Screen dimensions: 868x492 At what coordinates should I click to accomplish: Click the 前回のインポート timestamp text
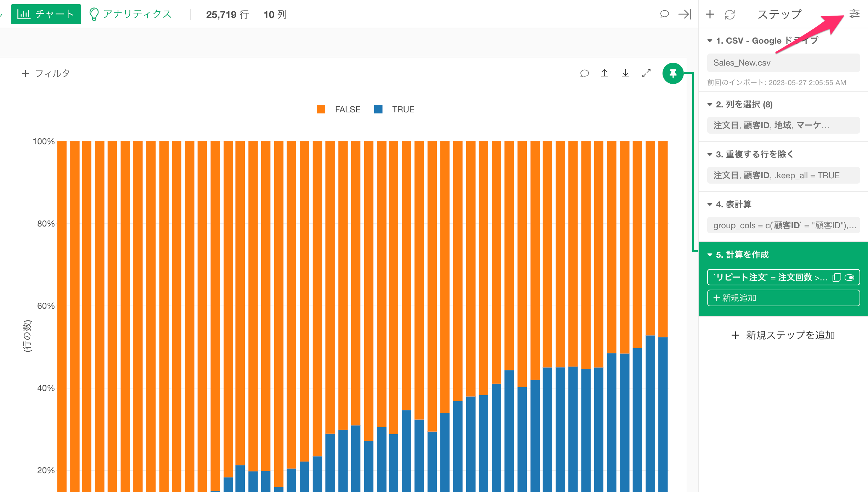pyautogui.click(x=777, y=83)
